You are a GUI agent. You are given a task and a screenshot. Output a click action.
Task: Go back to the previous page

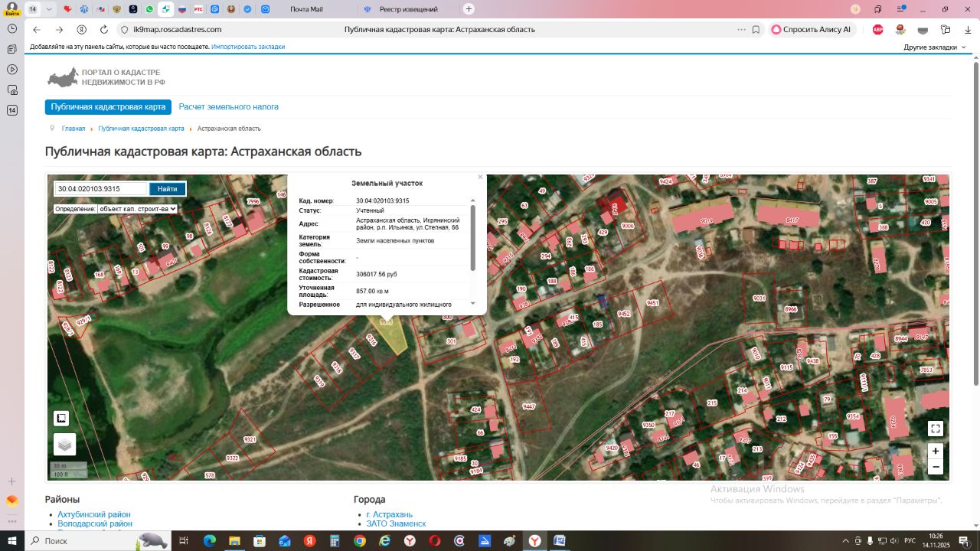tap(37, 30)
